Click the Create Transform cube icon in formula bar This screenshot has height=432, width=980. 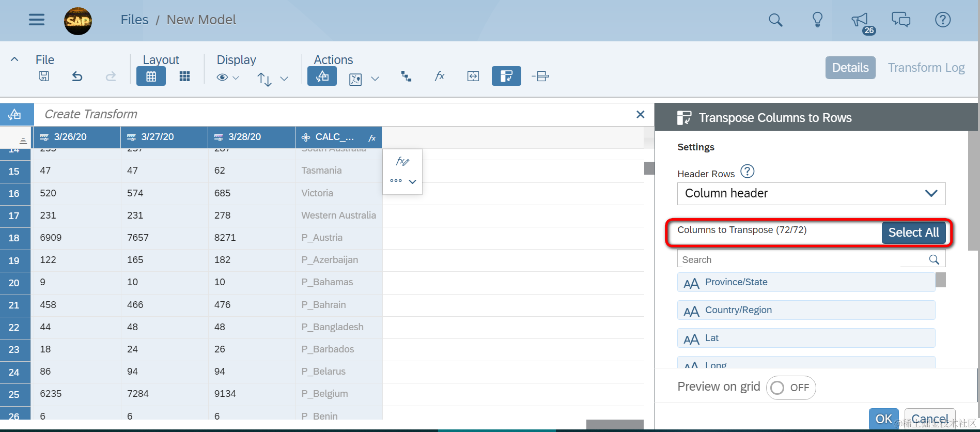click(x=15, y=114)
